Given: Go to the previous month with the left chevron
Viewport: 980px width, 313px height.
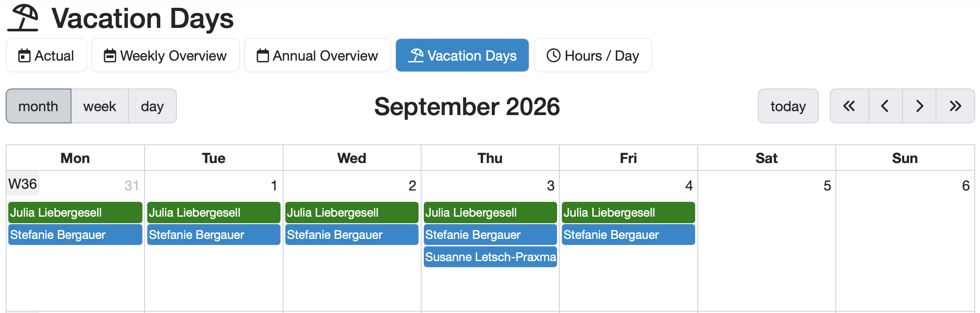Looking at the screenshot, I should [885, 106].
